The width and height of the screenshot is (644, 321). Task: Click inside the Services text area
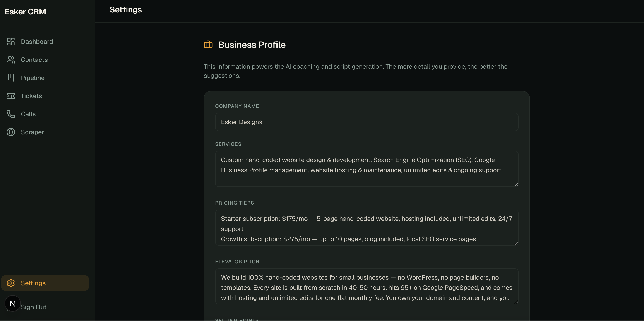point(367,169)
